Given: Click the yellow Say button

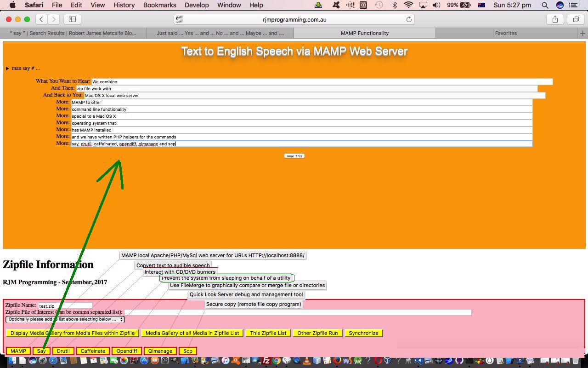Looking at the screenshot, I should tap(41, 351).
